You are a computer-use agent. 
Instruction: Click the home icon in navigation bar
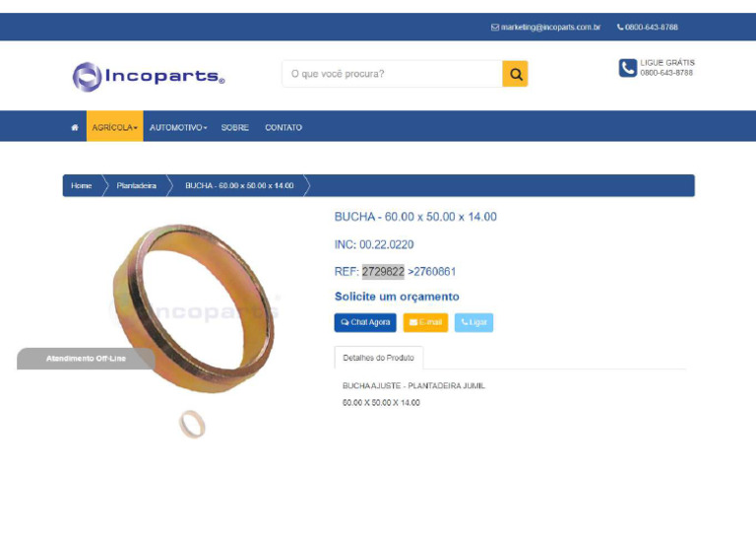pos(75,127)
